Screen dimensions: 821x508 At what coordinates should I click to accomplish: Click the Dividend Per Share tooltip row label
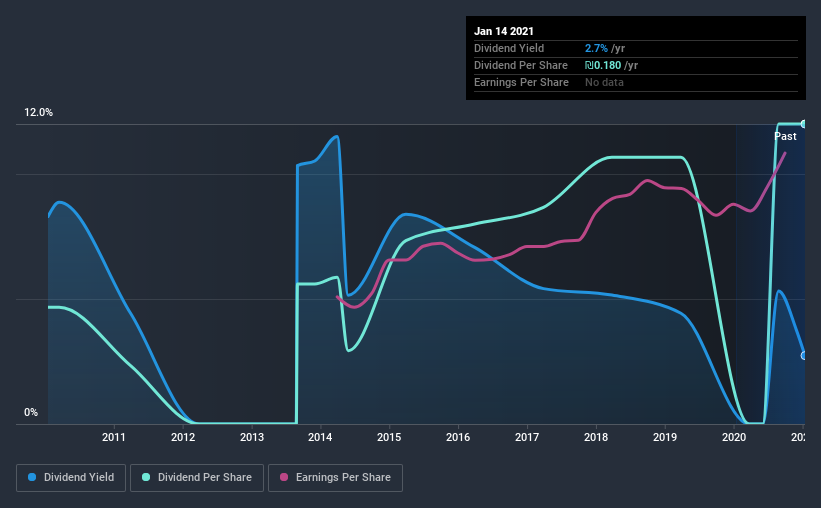(x=520, y=65)
